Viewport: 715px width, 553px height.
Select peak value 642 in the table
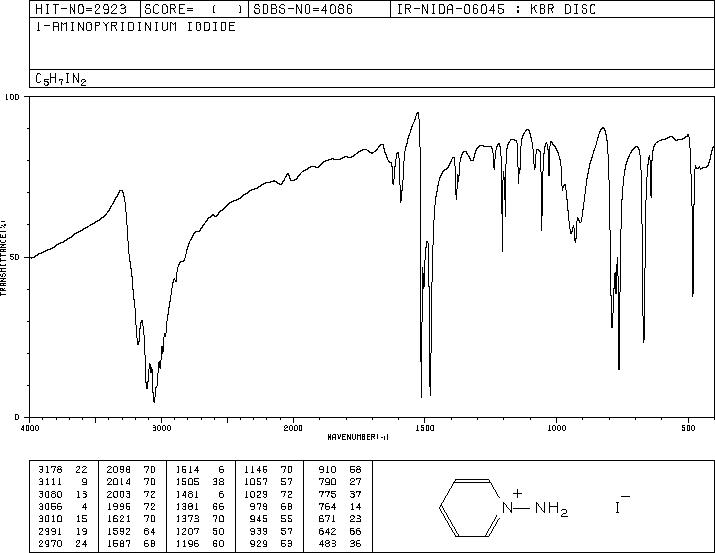(327, 531)
